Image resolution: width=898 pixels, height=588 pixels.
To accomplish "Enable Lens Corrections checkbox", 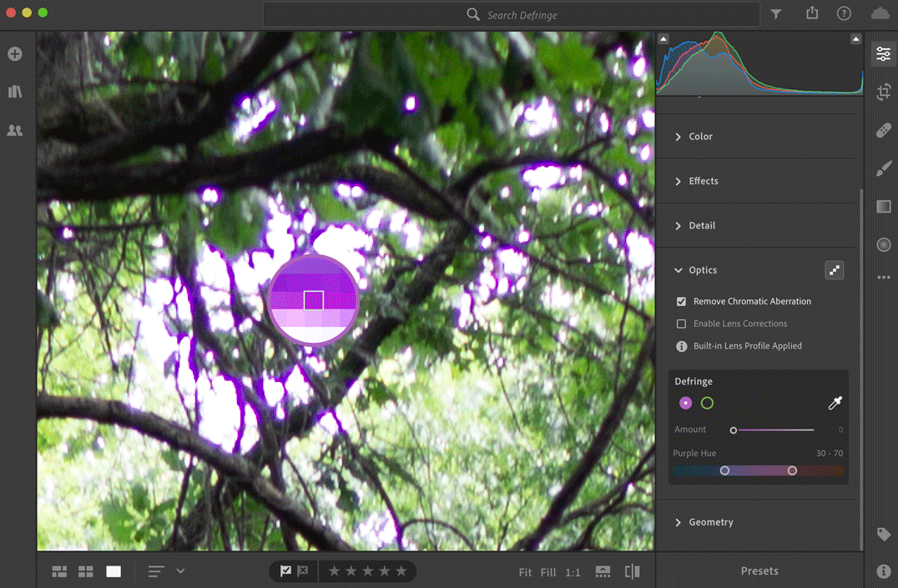I will (x=681, y=324).
